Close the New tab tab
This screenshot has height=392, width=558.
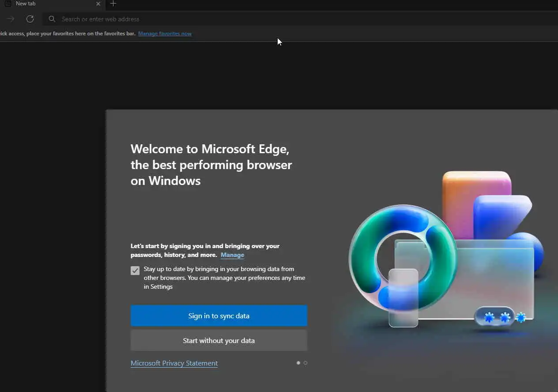point(98,4)
